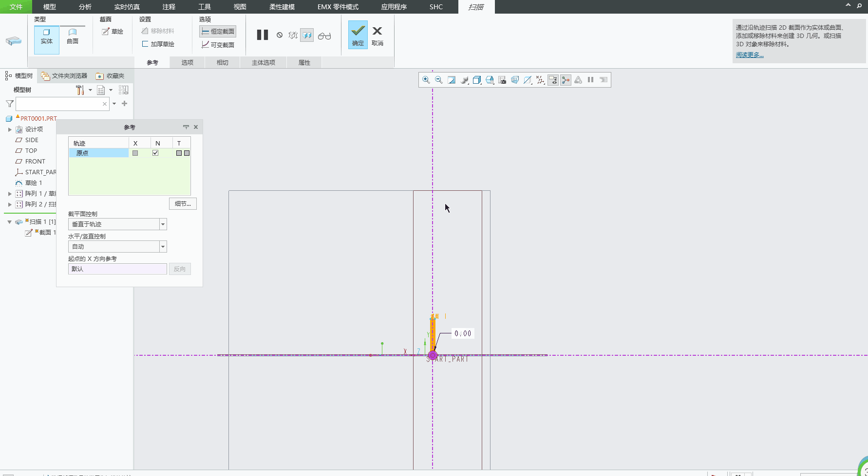Open the 文件 file menu
This screenshot has height=476, width=868.
click(16, 7)
